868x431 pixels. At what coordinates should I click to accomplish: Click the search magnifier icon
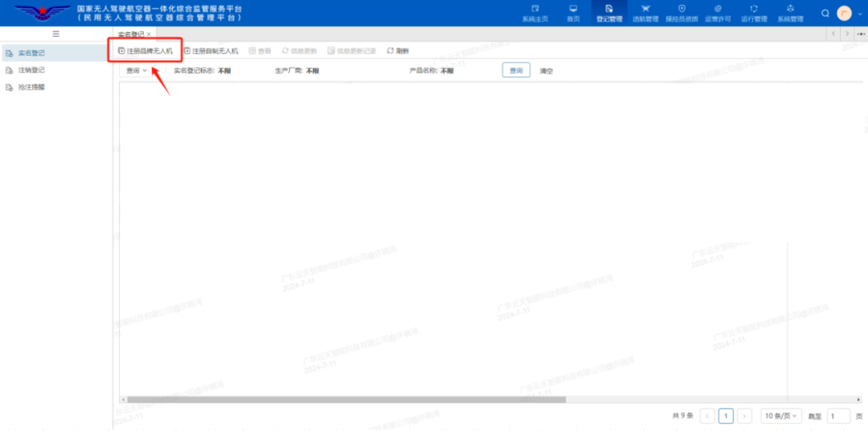coord(825,13)
